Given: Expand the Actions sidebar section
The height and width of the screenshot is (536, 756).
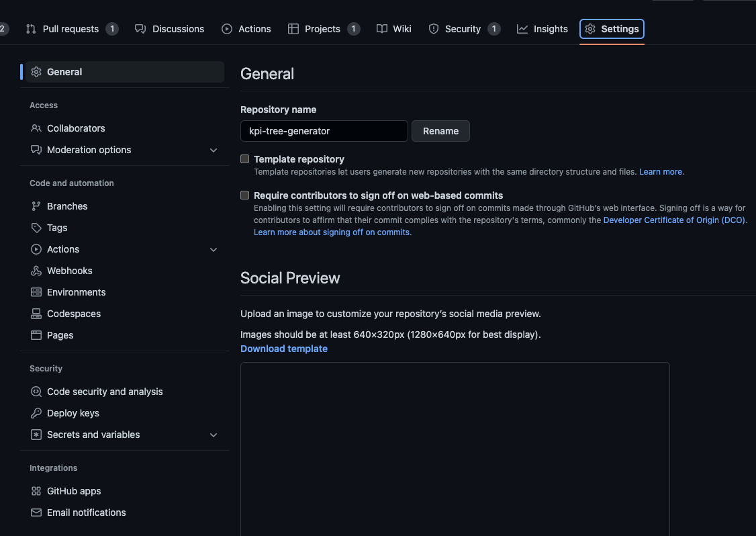Looking at the screenshot, I should coord(214,249).
